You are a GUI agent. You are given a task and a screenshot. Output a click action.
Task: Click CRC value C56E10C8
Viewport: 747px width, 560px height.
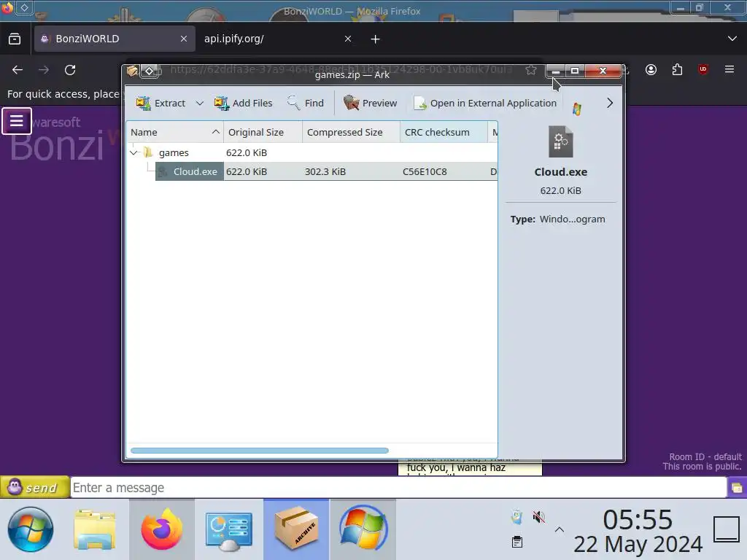[x=425, y=171]
